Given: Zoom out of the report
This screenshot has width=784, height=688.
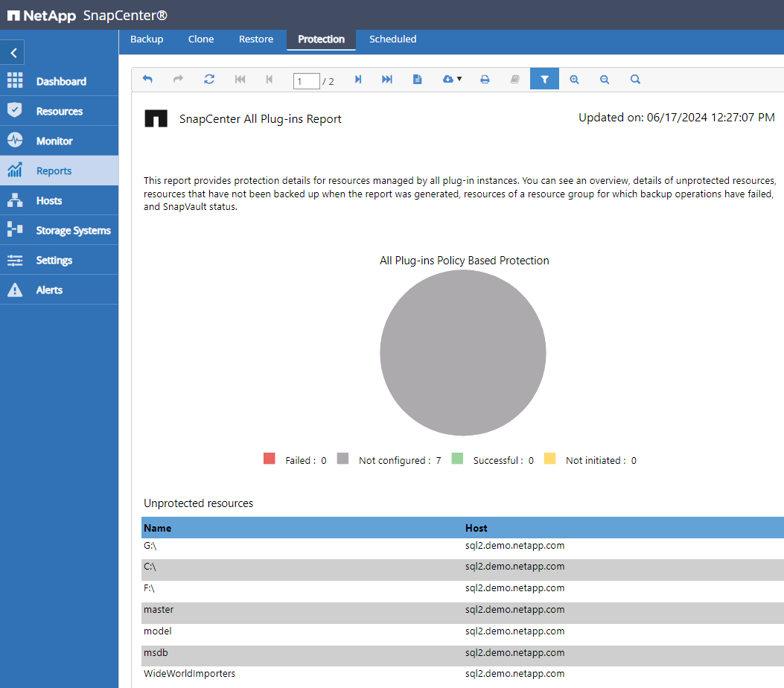Looking at the screenshot, I should pos(605,79).
